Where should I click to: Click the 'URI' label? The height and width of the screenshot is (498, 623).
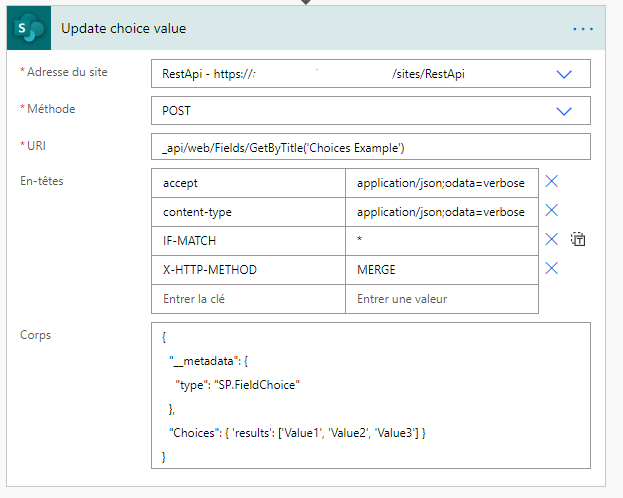click(x=36, y=146)
